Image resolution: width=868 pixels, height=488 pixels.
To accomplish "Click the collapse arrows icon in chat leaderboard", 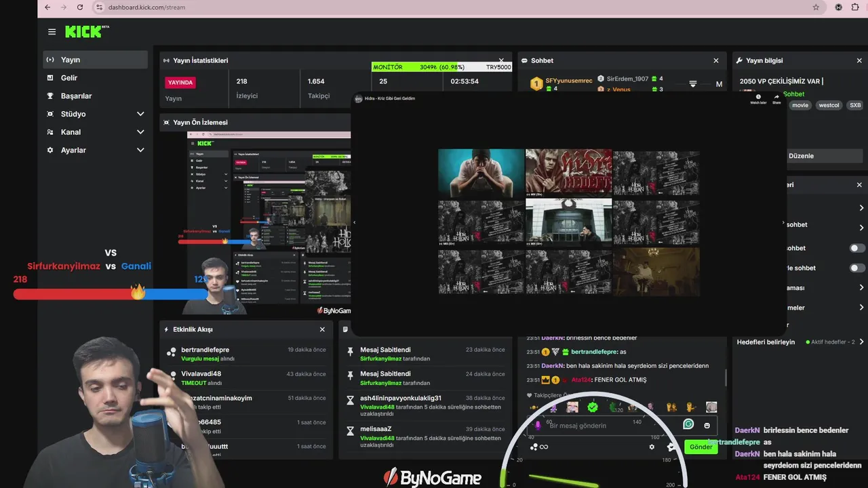I will (693, 84).
